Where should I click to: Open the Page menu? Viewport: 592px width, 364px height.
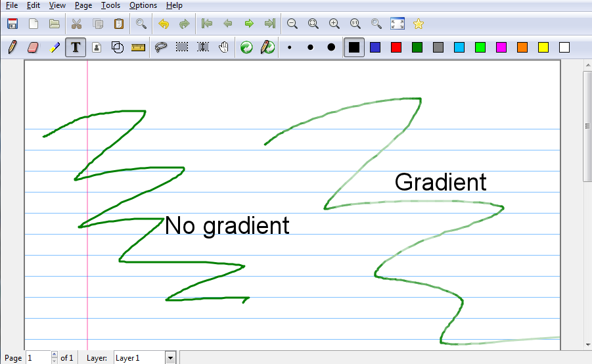[x=83, y=5]
